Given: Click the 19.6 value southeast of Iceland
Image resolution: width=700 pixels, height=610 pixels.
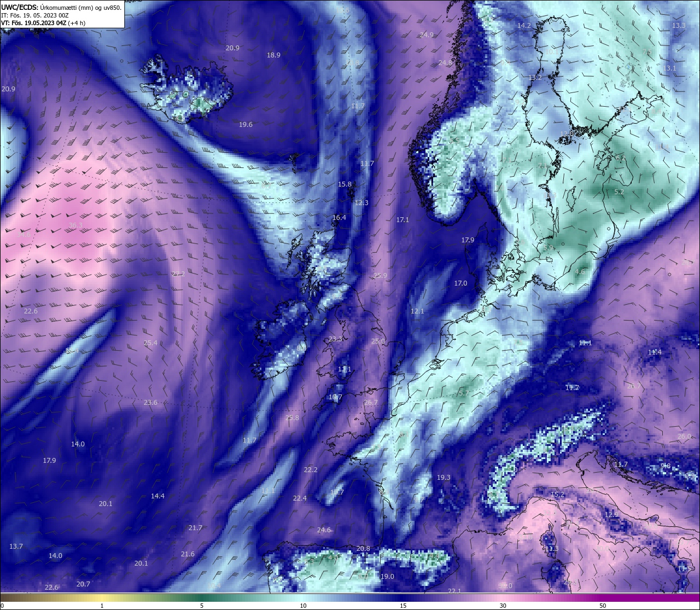Looking at the screenshot, I should click(246, 125).
